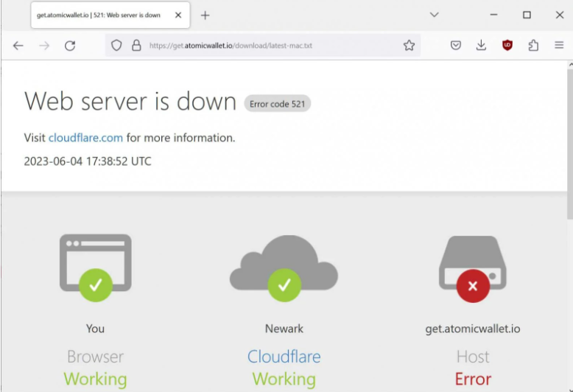
Task: Click the vertical page scrollbar thumb
Action: point(570,144)
